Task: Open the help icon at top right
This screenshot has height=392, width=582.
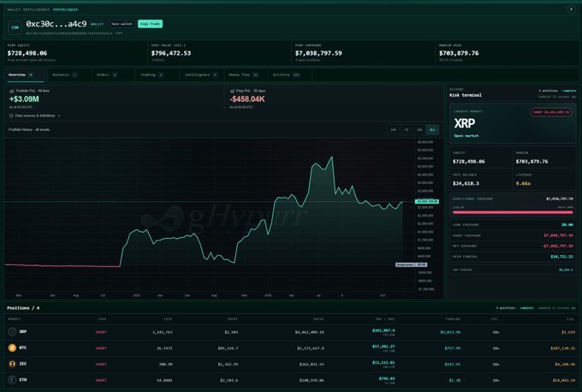Action: (571, 9)
